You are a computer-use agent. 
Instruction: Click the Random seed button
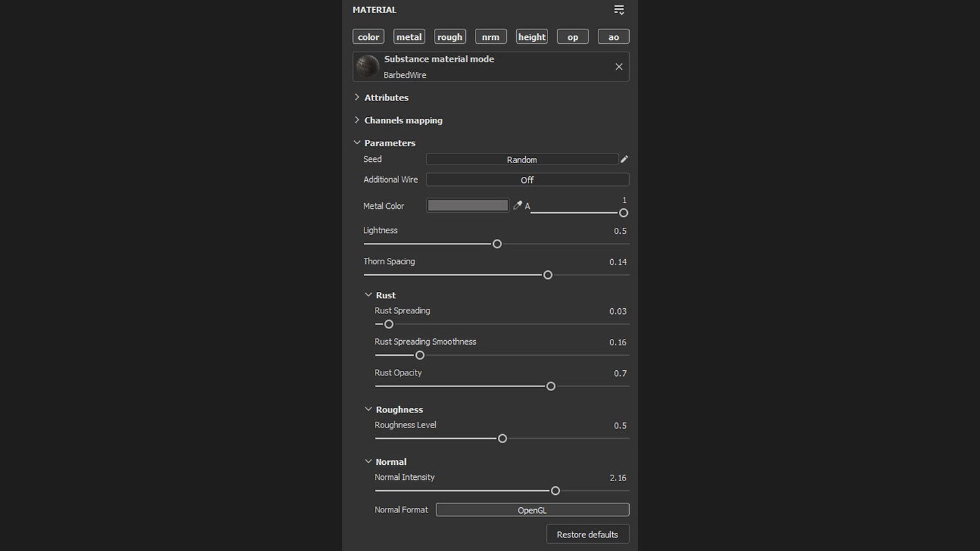coord(522,159)
